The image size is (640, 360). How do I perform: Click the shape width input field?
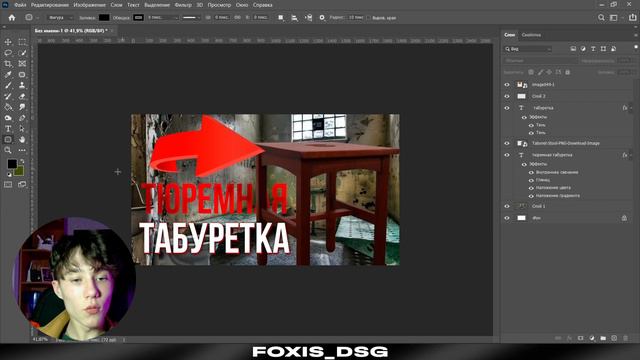coord(222,18)
